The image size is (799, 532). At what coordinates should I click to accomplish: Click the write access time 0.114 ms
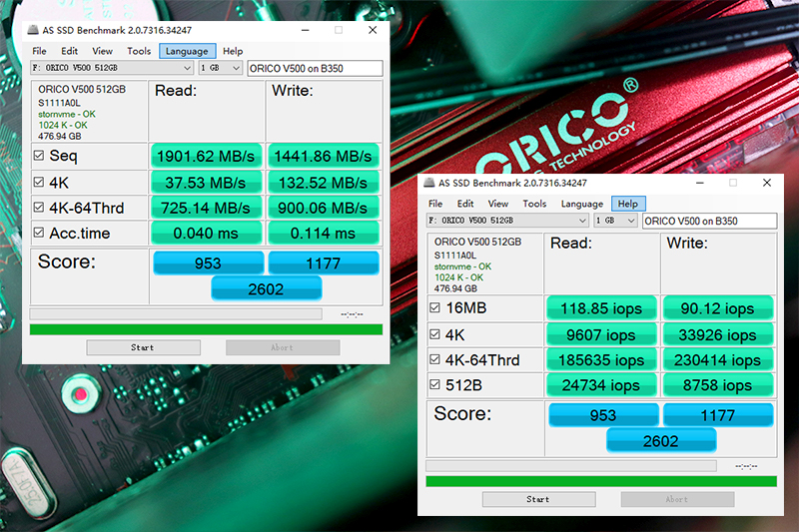[x=323, y=234]
